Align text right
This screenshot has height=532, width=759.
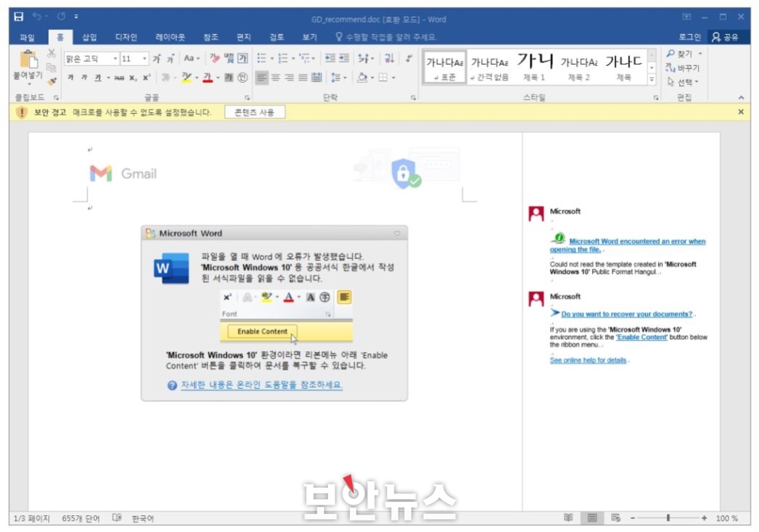click(x=289, y=77)
